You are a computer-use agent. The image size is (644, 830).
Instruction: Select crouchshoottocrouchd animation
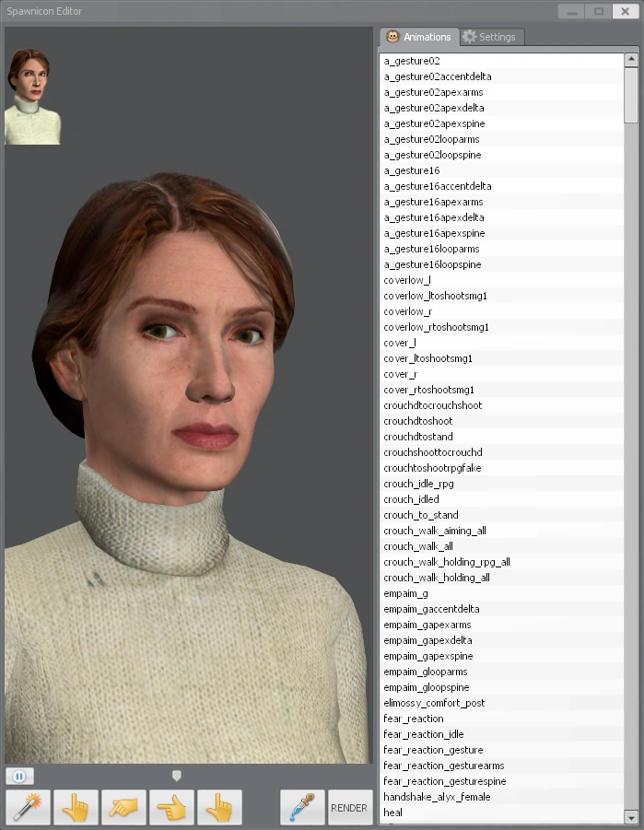[x=501, y=452]
